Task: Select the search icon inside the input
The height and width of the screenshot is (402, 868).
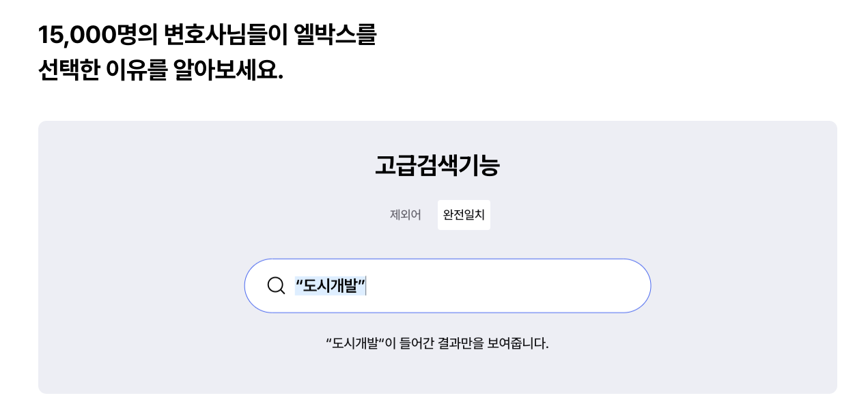Action: [x=276, y=285]
